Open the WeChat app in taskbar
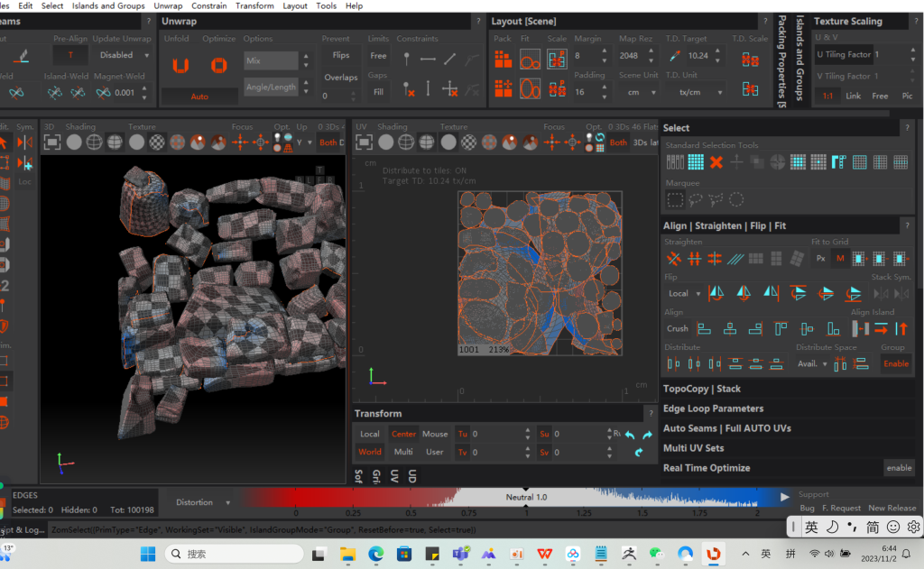 [x=656, y=554]
